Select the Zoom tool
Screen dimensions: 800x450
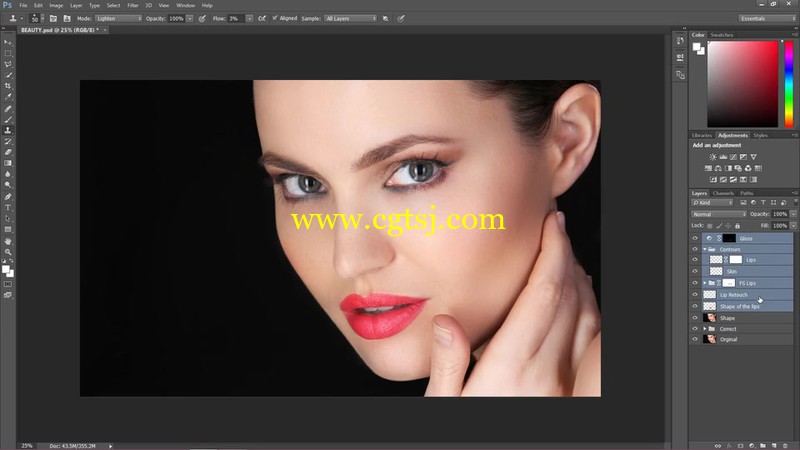point(8,252)
